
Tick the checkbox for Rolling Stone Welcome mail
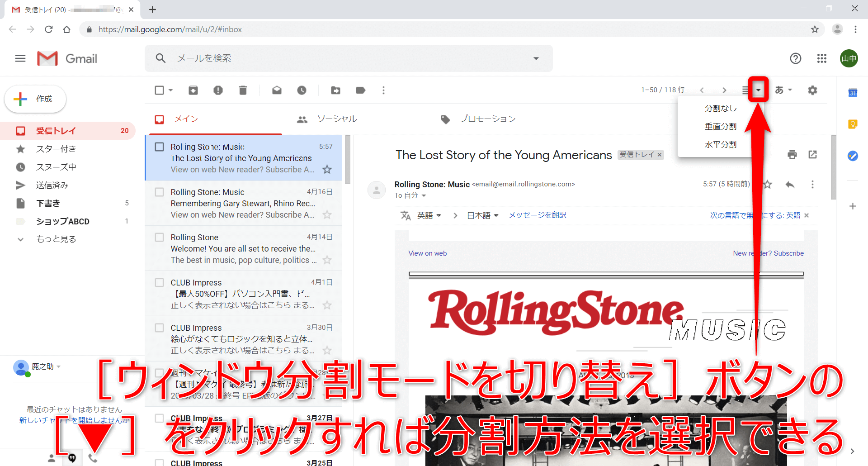point(159,237)
